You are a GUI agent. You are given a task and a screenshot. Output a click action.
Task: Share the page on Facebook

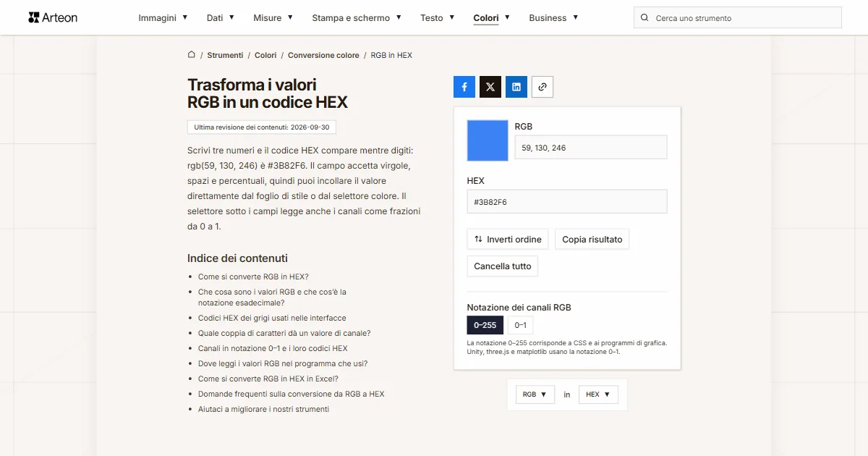[x=464, y=87]
